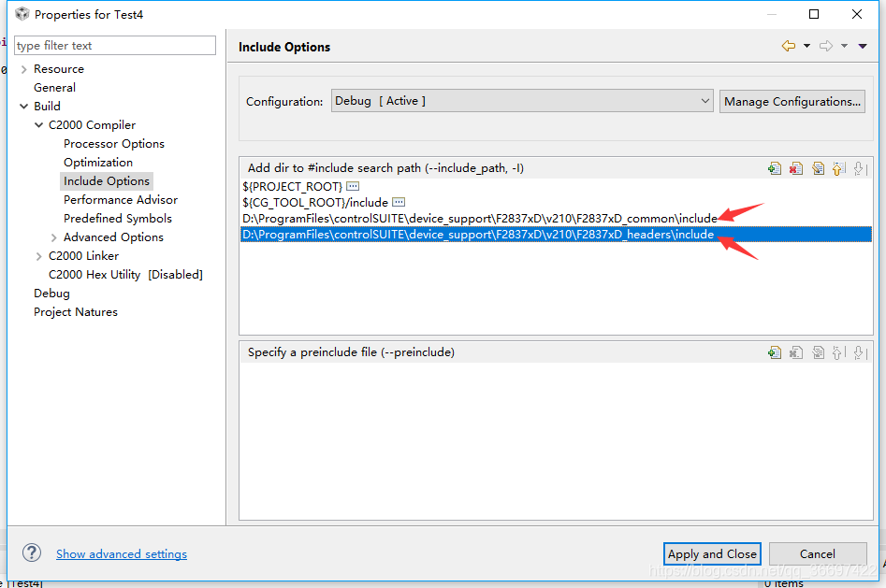Image resolution: width=886 pixels, height=588 pixels.
Task: Select Include Options in the tree
Action: coord(107,180)
